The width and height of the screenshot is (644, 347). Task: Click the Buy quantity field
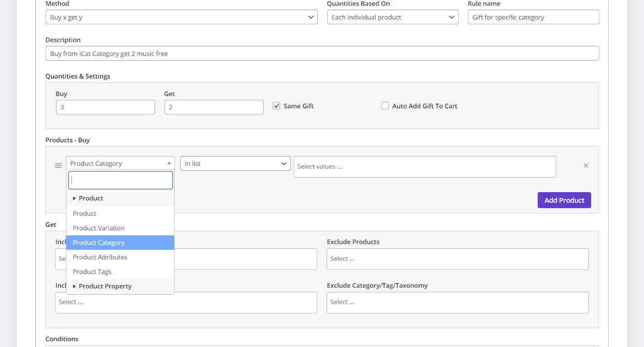click(105, 107)
